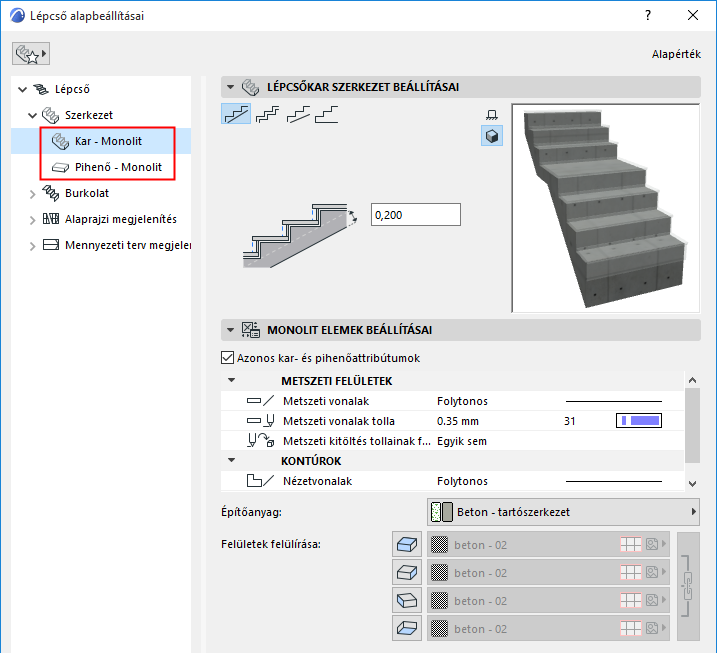Click Nézetvonalak line type preview

click(x=614, y=481)
